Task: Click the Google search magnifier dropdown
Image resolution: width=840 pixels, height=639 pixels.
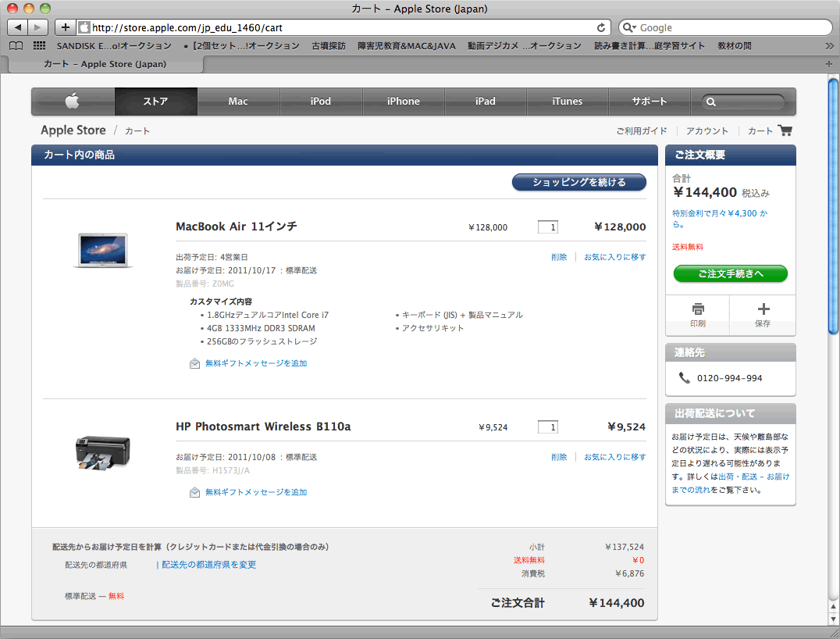Action: pos(629,27)
